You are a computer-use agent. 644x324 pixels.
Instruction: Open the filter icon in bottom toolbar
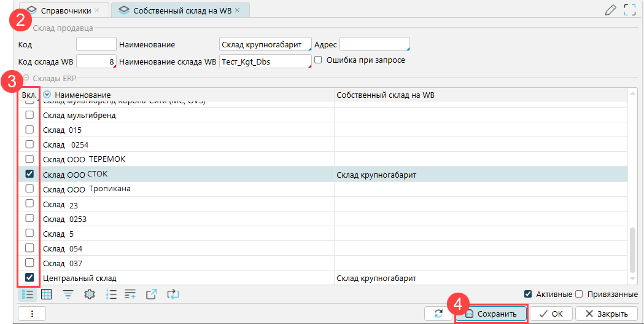68,294
